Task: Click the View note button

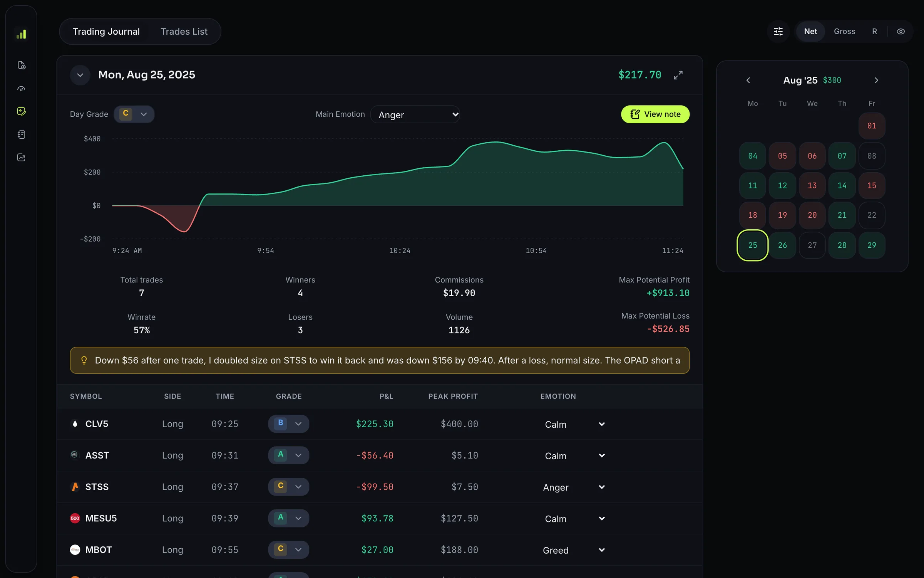Action: [655, 114]
